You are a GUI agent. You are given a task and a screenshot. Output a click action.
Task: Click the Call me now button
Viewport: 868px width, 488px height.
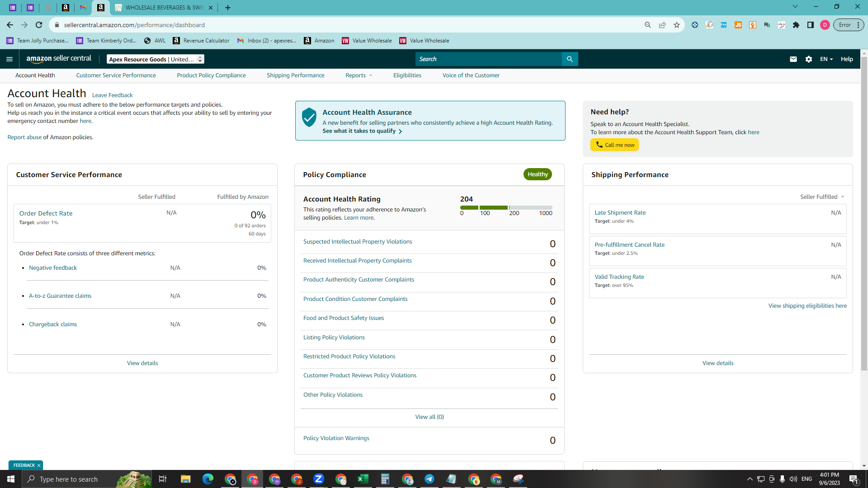pos(614,145)
